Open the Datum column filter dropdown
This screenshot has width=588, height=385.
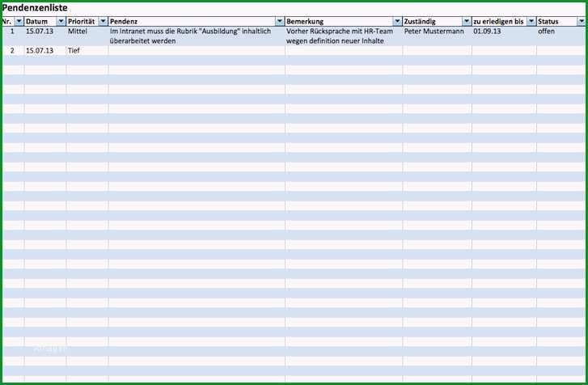61,21
